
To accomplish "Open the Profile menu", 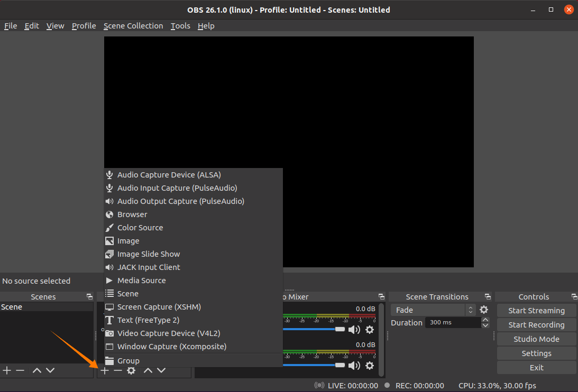I will [x=84, y=26].
